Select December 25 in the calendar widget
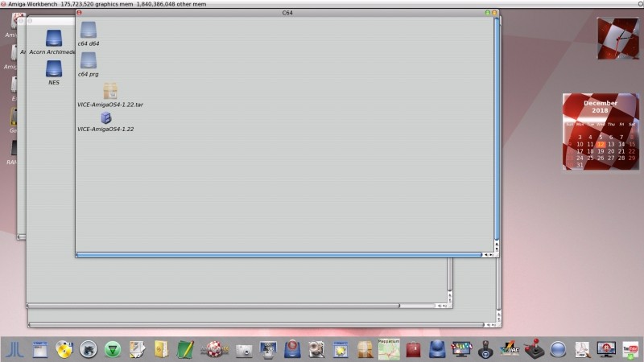The width and height of the screenshot is (644, 362). (x=590, y=158)
